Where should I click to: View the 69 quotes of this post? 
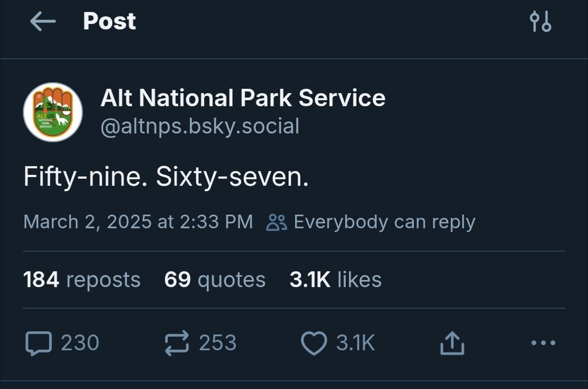coord(215,280)
